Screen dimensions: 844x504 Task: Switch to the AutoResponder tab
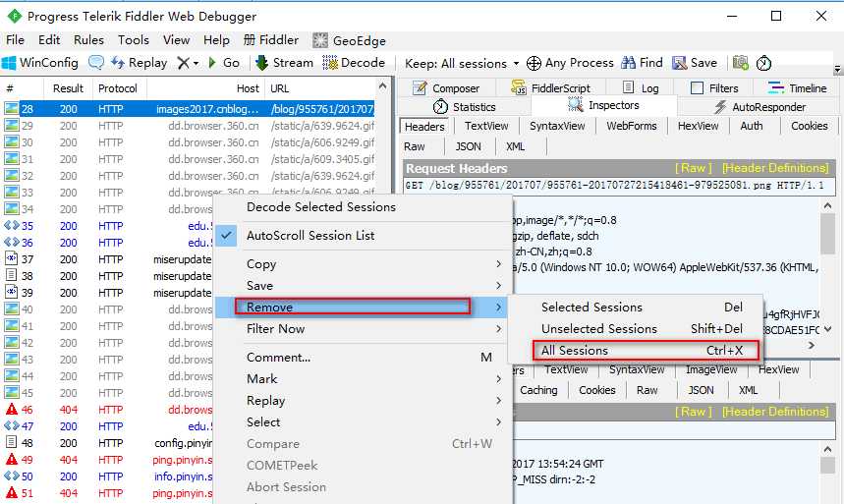tap(760, 107)
